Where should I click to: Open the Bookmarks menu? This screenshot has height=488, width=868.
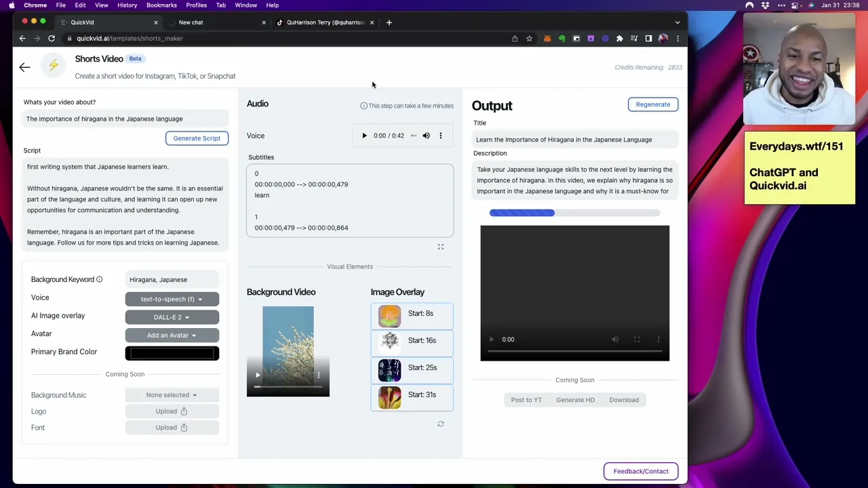[161, 5]
